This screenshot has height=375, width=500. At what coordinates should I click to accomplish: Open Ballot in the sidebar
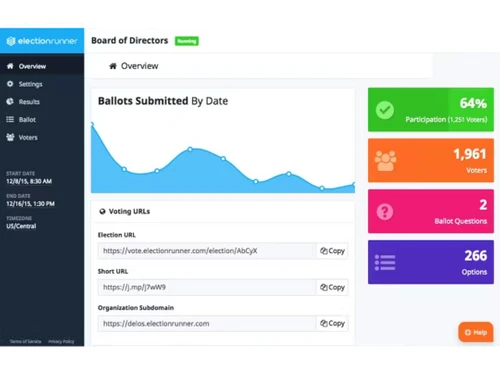pyautogui.click(x=42, y=119)
